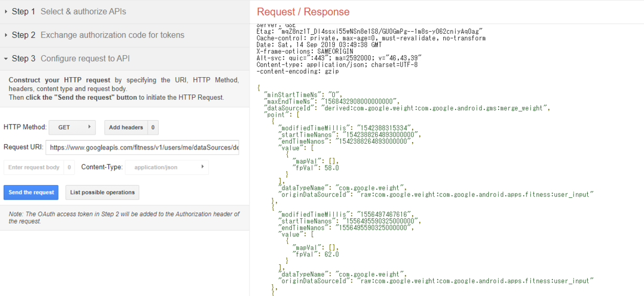Click the Enter request body button
644x296 pixels.
(x=34, y=167)
